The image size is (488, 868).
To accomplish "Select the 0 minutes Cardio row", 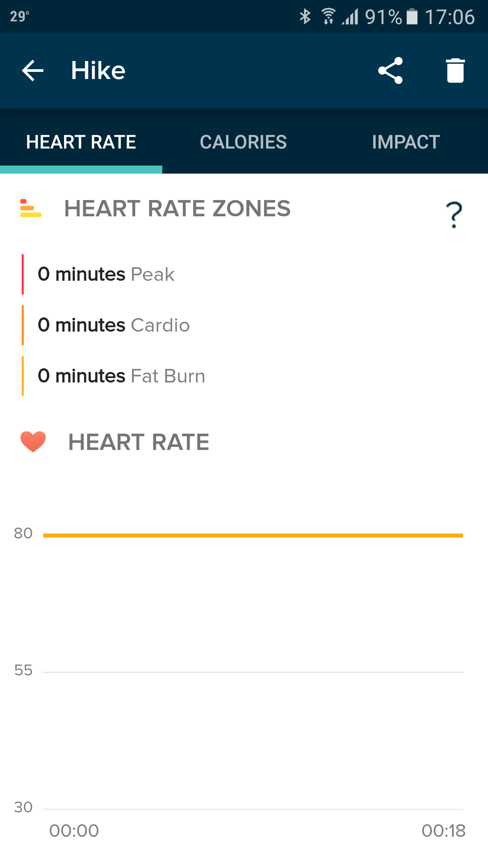I will [244, 325].
